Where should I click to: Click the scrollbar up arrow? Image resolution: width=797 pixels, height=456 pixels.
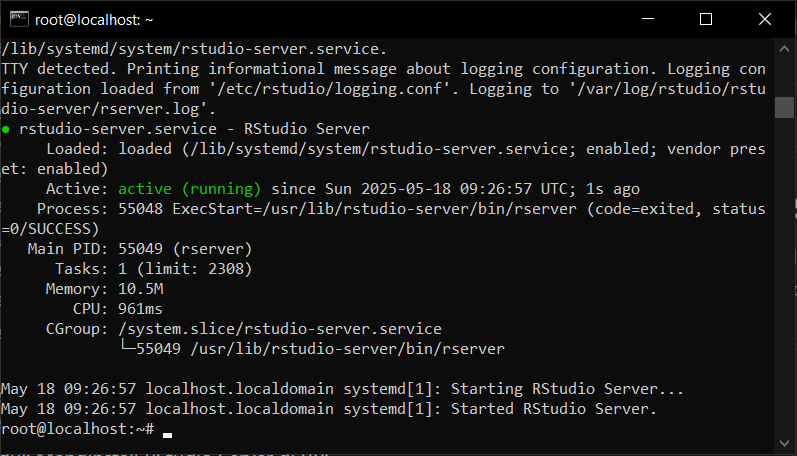click(x=784, y=49)
